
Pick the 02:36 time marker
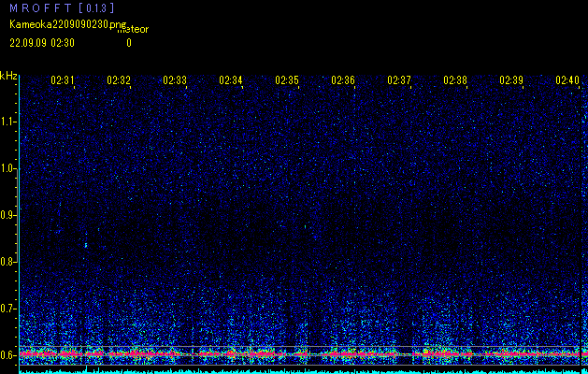343,80
